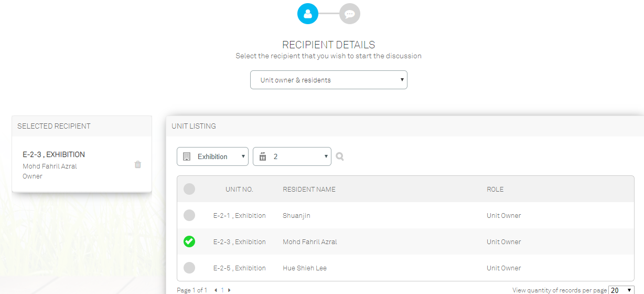Click the Role column header
The image size is (644, 294).
(495, 189)
